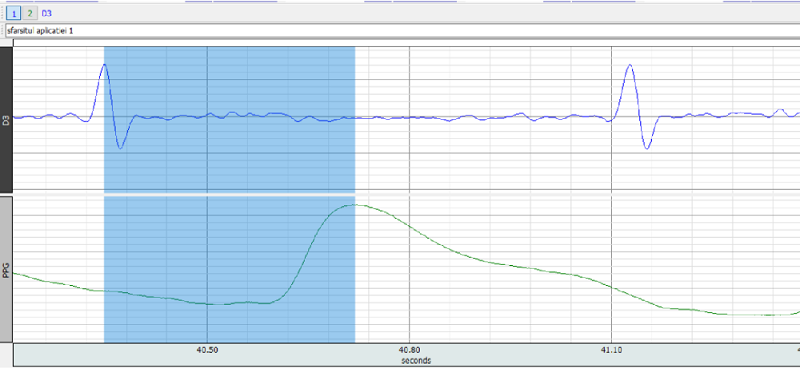Select channel 1 button
The width and height of the screenshot is (800, 368).
pos(13,13)
